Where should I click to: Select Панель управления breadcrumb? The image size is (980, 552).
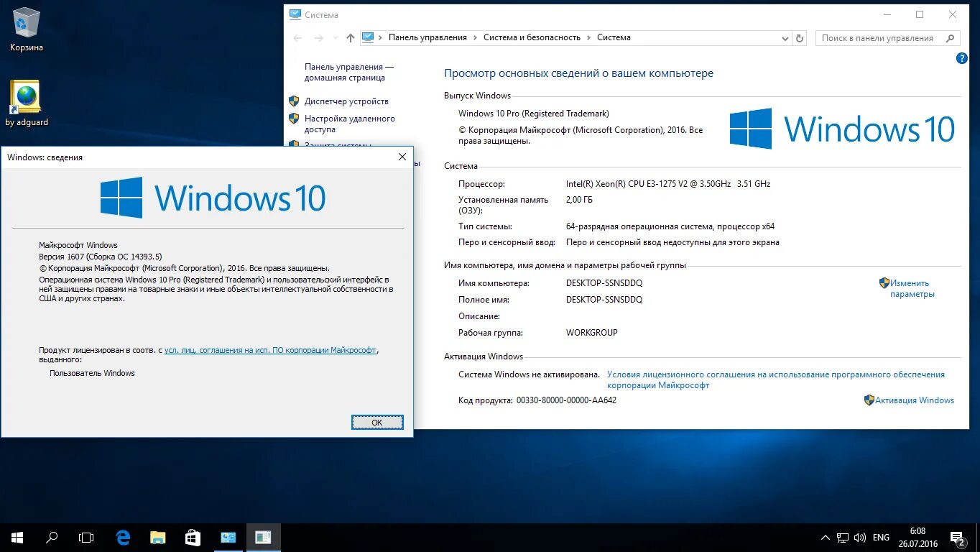[x=427, y=37]
